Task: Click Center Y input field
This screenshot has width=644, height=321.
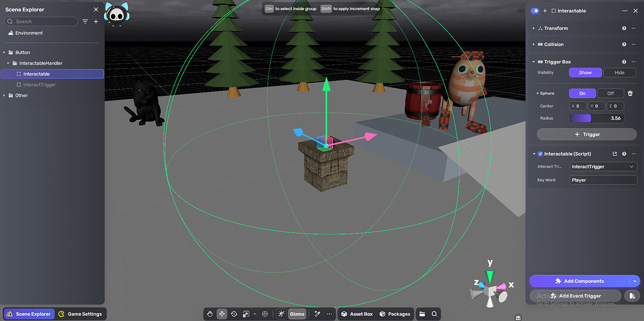Action: (x=596, y=106)
